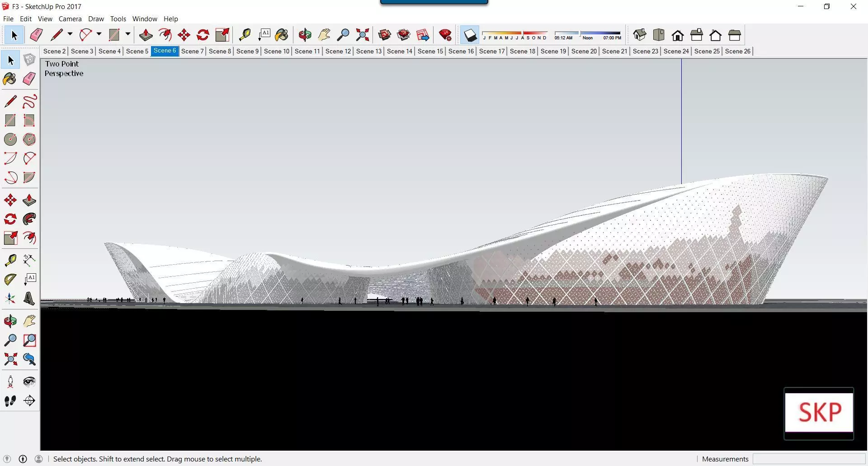Screen dimensions: 868x466
Task: Open the Arc tool dropdown arrow
Action: pyautogui.click(x=99, y=34)
